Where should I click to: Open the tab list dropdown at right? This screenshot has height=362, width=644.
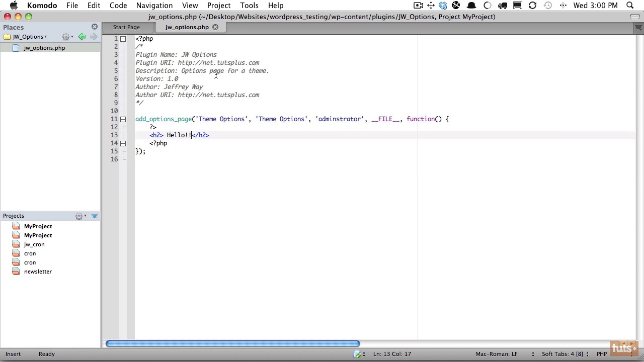point(638,28)
